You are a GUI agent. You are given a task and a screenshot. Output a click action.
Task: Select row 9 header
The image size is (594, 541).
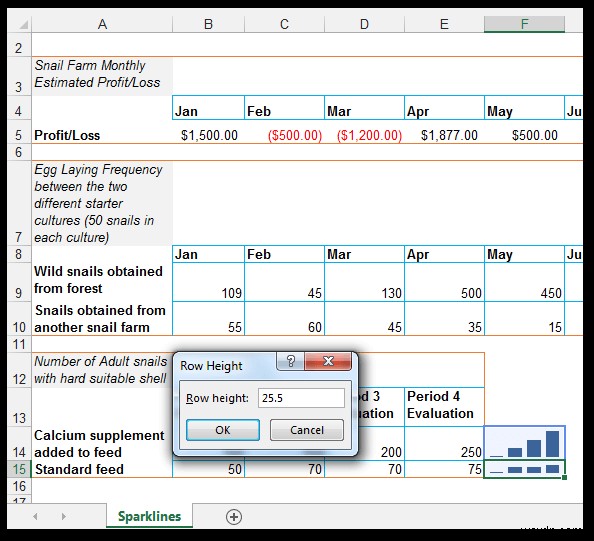tap(19, 282)
